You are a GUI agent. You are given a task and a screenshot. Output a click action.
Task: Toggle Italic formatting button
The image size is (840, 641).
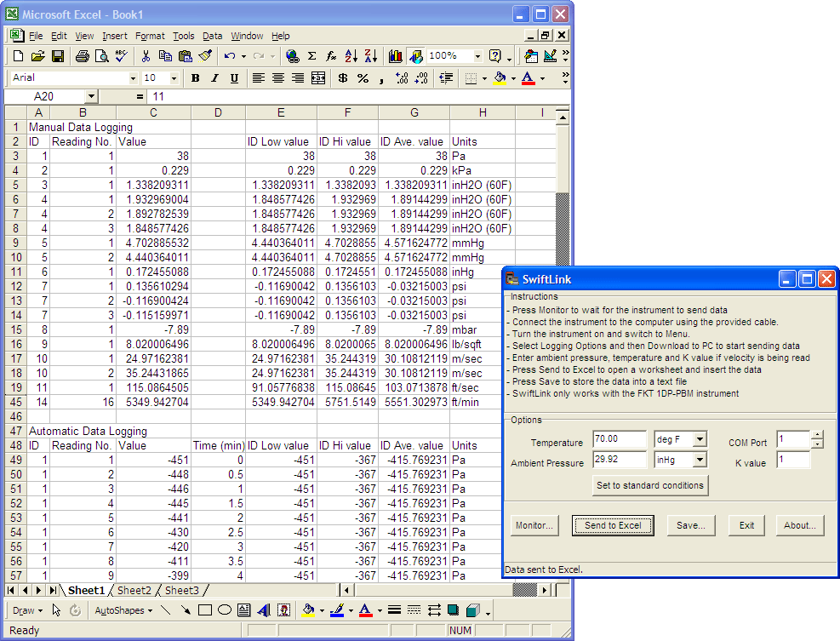point(214,78)
